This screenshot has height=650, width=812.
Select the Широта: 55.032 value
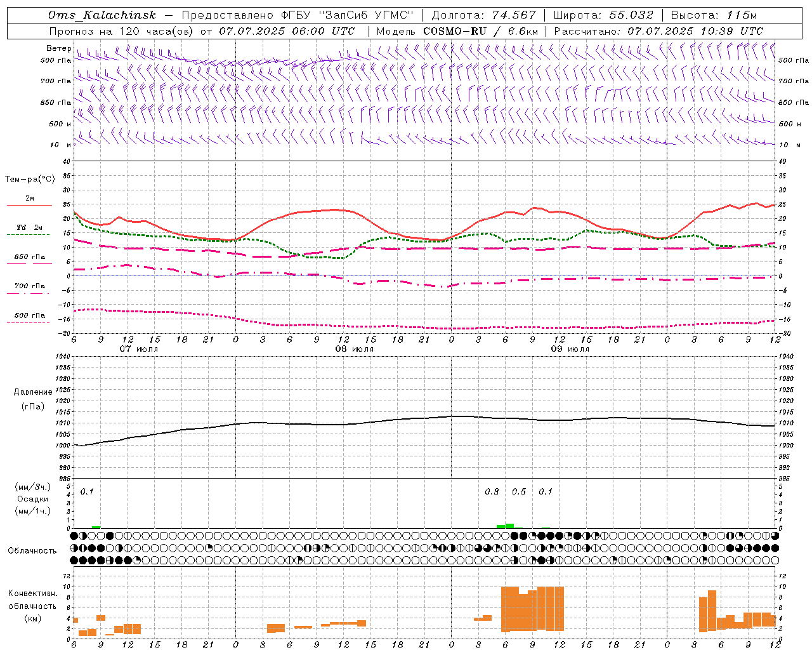pos(603,15)
